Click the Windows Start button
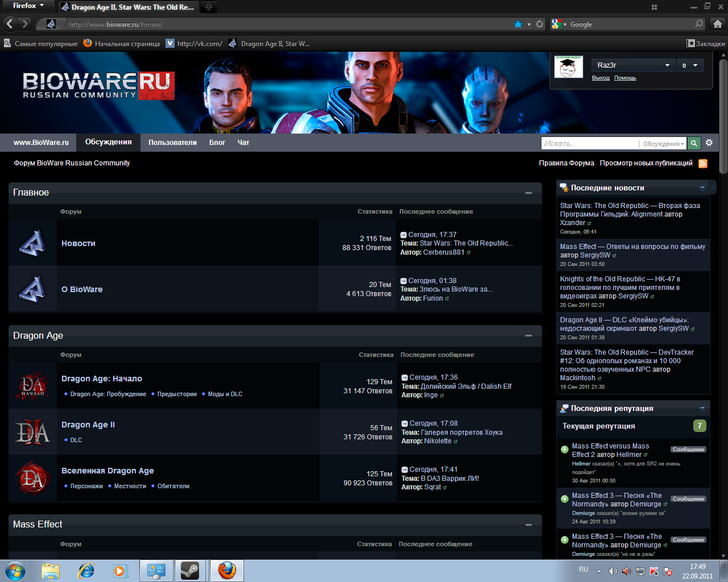Image resolution: width=728 pixels, height=582 pixels. click(15, 571)
